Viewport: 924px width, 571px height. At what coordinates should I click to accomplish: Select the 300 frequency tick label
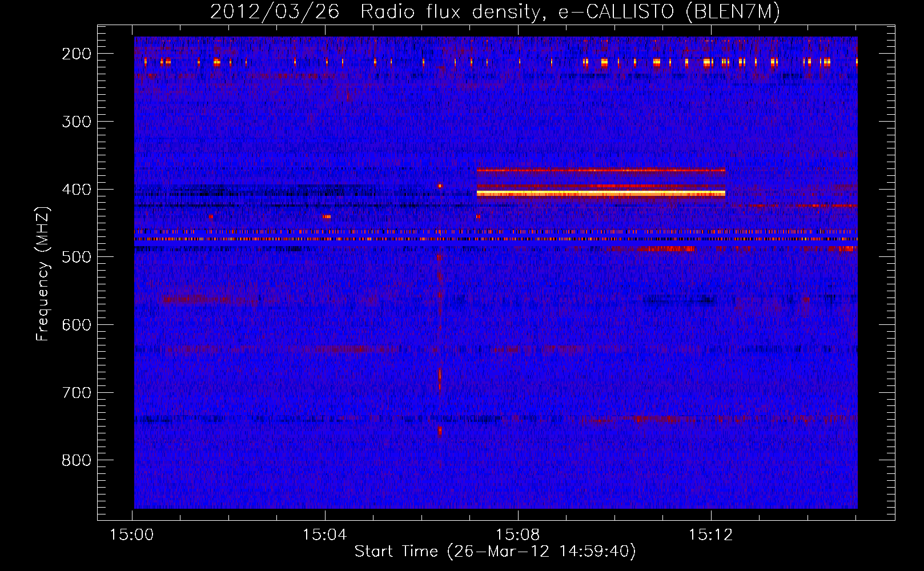(77, 122)
